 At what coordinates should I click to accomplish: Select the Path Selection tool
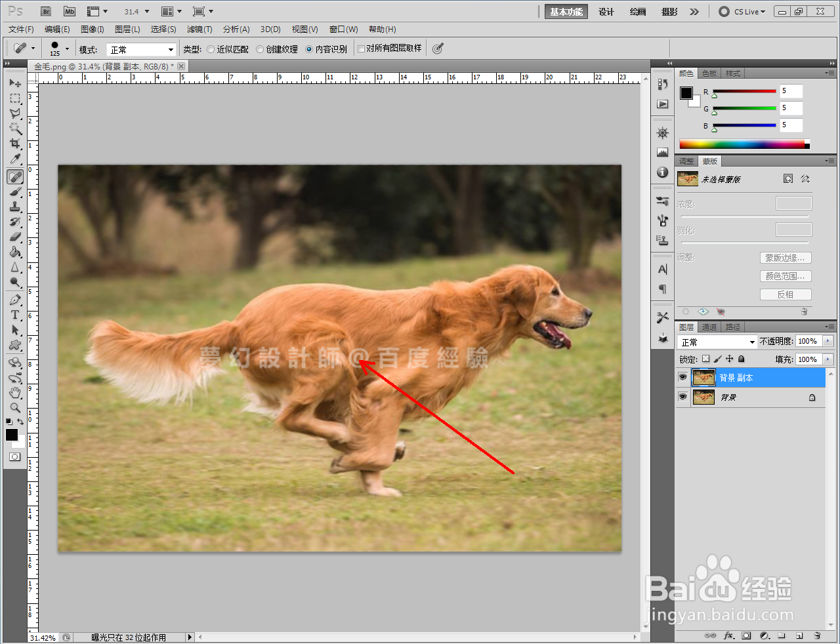15,330
